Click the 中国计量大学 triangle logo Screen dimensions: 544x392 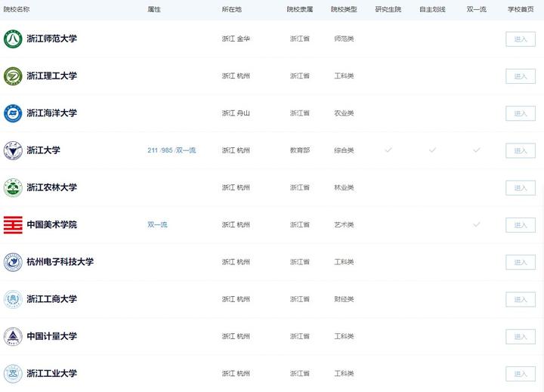coord(13,336)
